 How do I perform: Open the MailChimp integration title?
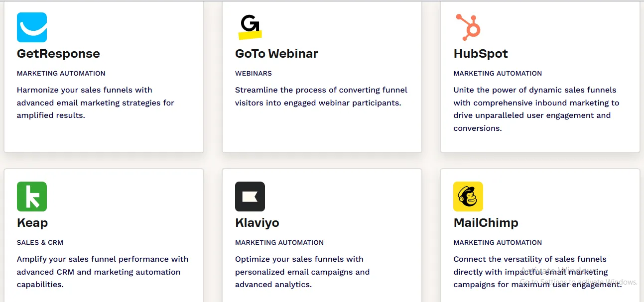(x=486, y=223)
